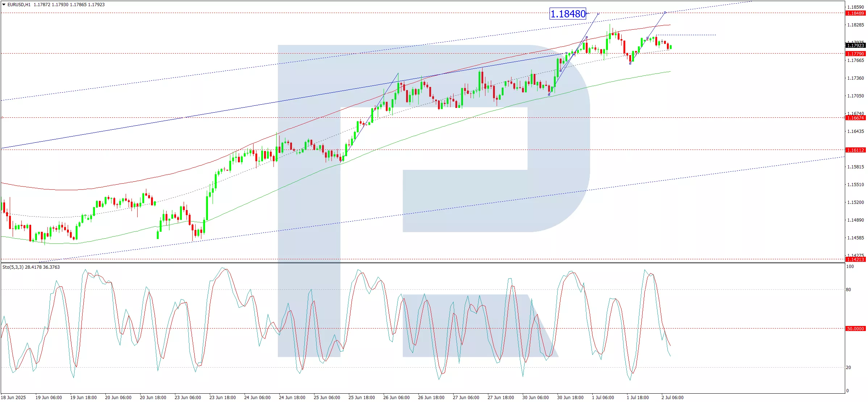Click the stochastic scale label 80
The height and width of the screenshot is (402, 868).
848,290
